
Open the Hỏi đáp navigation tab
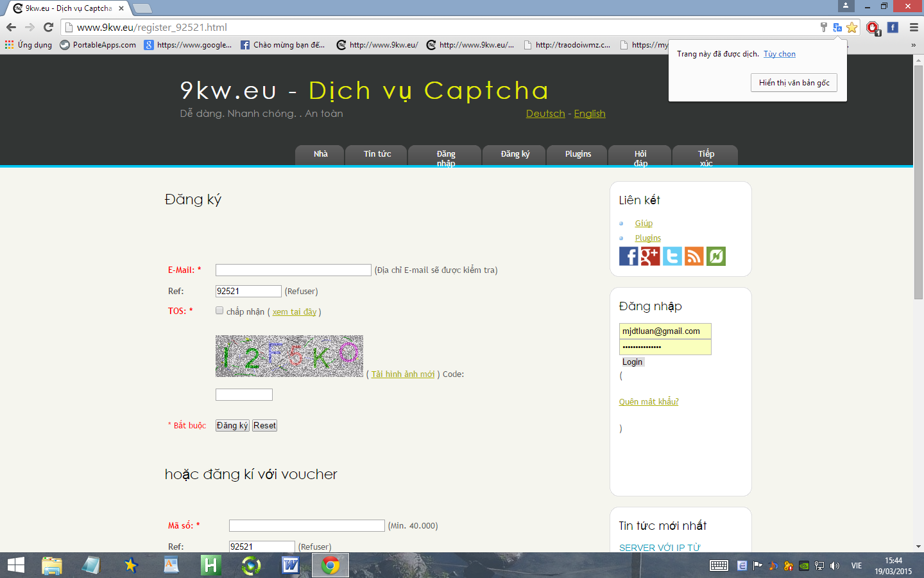pos(640,155)
